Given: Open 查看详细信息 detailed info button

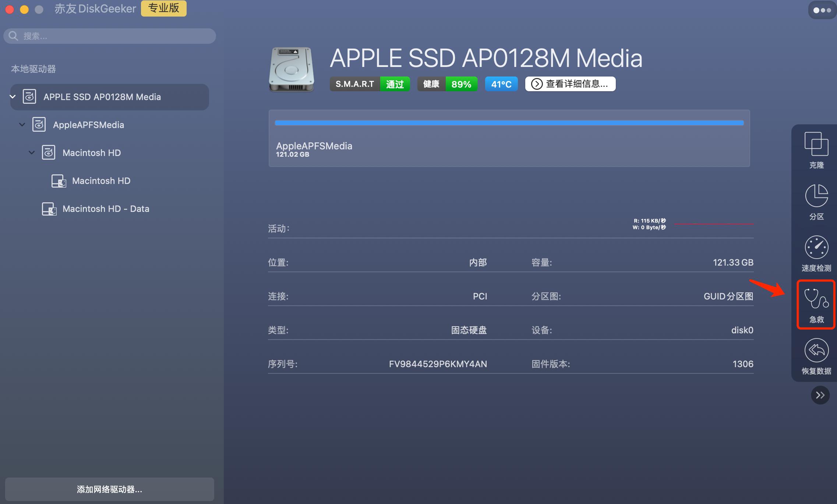Looking at the screenshot, I should [x=570, y=84].
